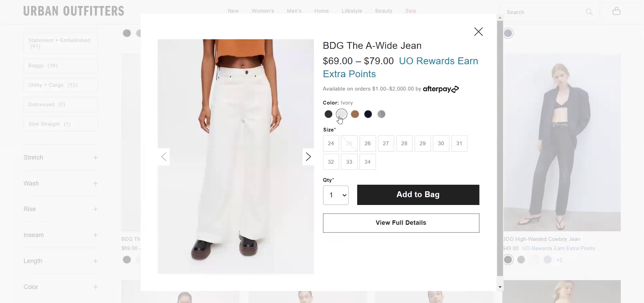Choose size 24
Viewport: 644px width, 303px height.
[x=331, y=143]
